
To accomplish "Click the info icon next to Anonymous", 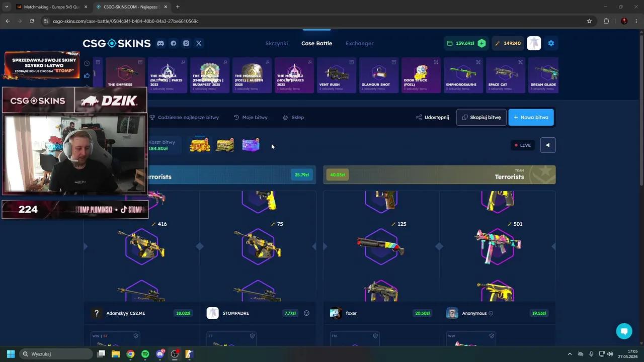I will (491, 313).
